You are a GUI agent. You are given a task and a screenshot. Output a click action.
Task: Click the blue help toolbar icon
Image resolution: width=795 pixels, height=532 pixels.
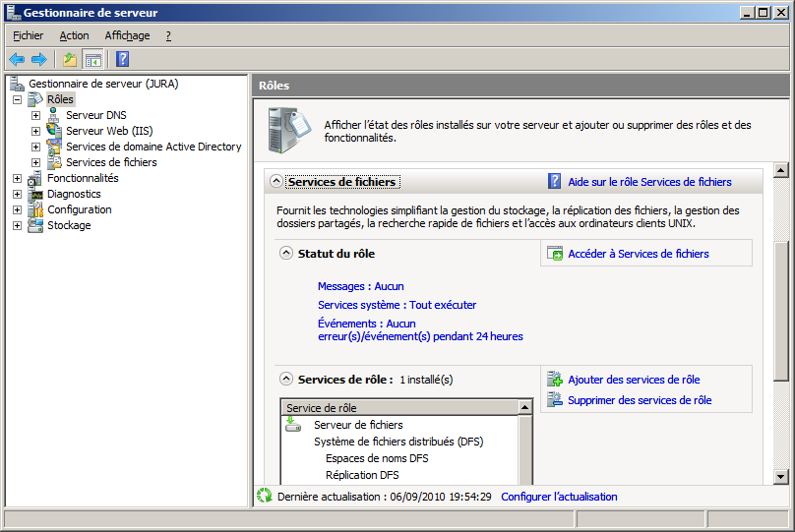point(123,59)
